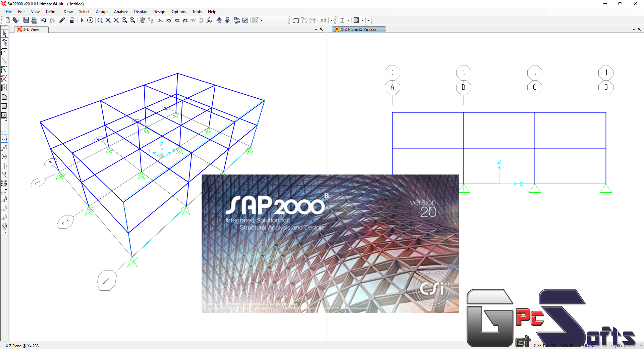644x349 pixels.
Task: Select using intersecting line tool
Action: coord(4,227)
